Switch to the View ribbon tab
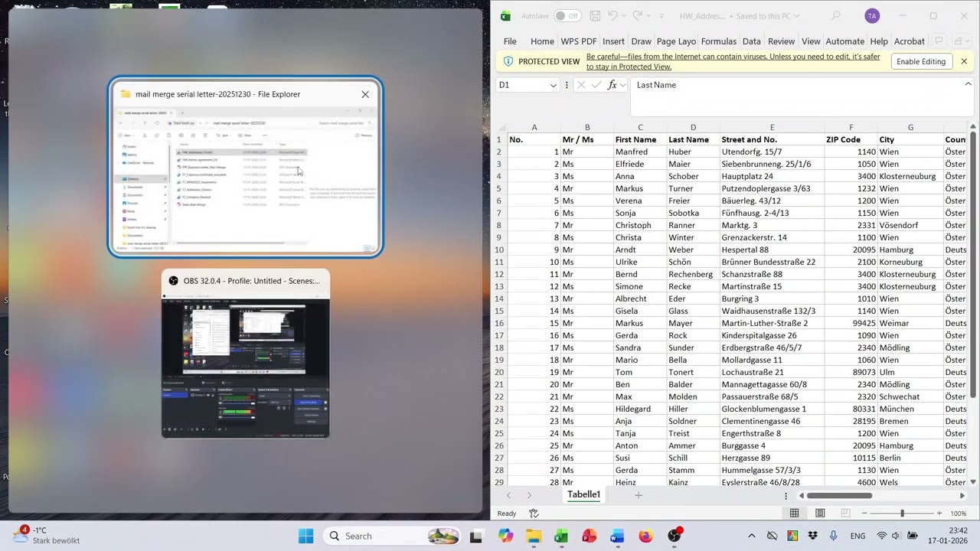Viewport: 980px width, 551px height. 811,41
